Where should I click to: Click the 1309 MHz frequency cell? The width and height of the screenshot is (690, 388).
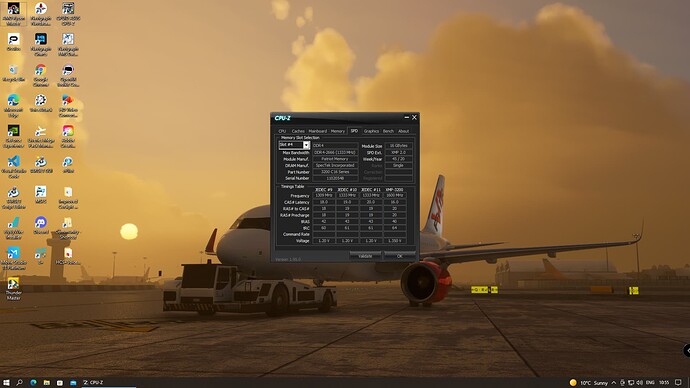pyautogui.click(x=324, y=195)
